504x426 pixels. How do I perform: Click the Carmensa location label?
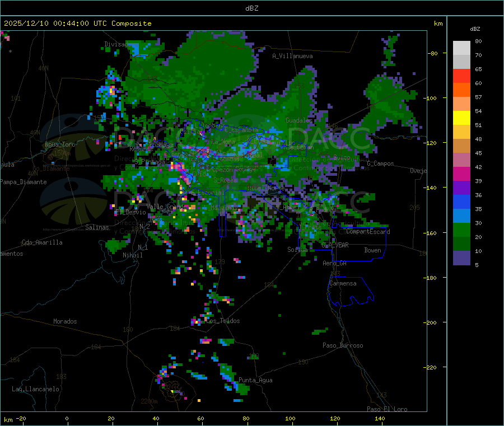pyautogui.click(x=343, y=283)
